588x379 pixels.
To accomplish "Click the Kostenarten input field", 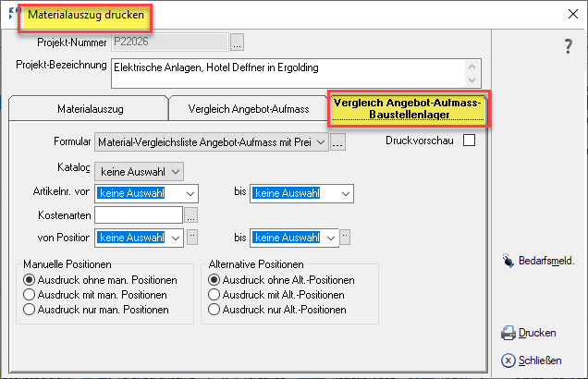I will pyautogui.click(x=138, y=215).
